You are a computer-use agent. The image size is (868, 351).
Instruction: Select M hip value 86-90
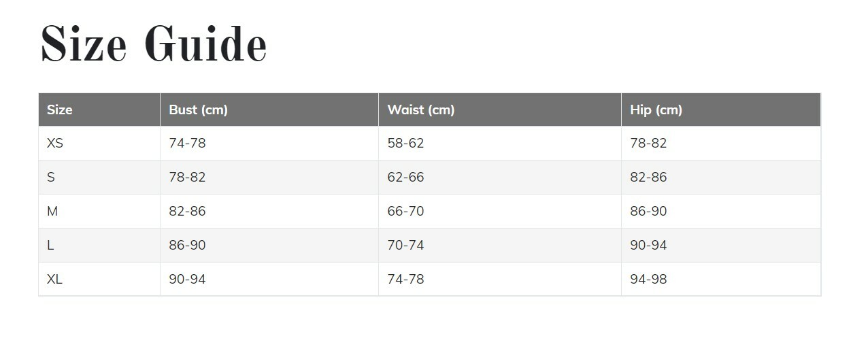pos(648,212)
